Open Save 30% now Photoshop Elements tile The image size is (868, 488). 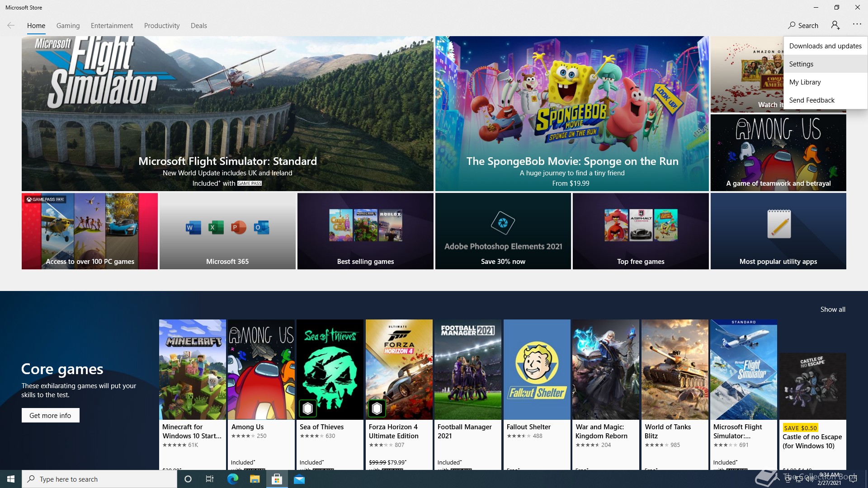503,231
